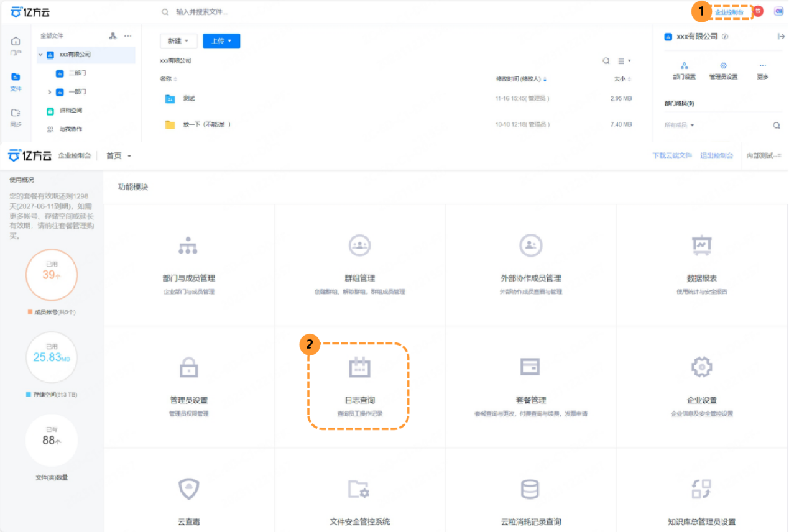Open the 企业控制台 link in the top bar
This screenshot has width=789, height=532.
click(x=729, y=12)
